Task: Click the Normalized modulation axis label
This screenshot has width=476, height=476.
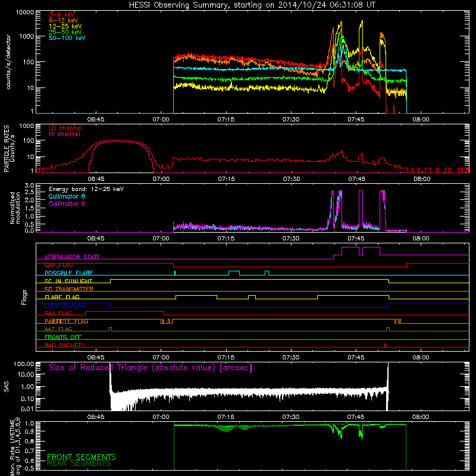Action: [15, 208]
